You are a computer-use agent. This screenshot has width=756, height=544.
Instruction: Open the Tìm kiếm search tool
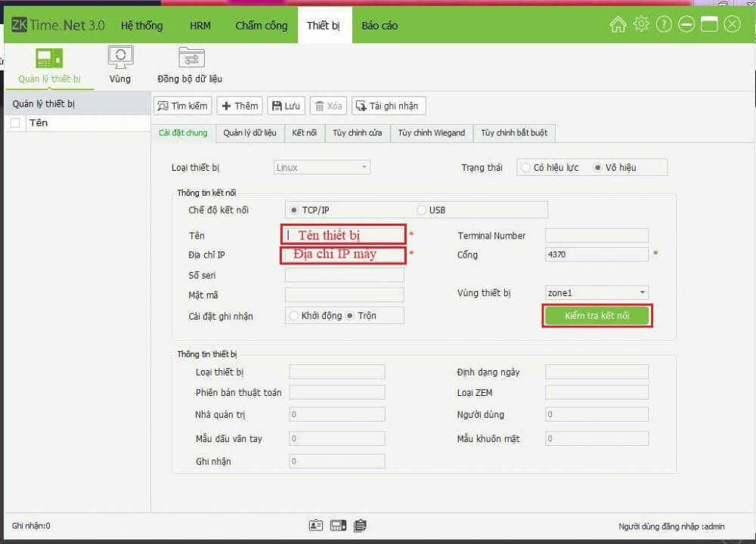(181, 106)
